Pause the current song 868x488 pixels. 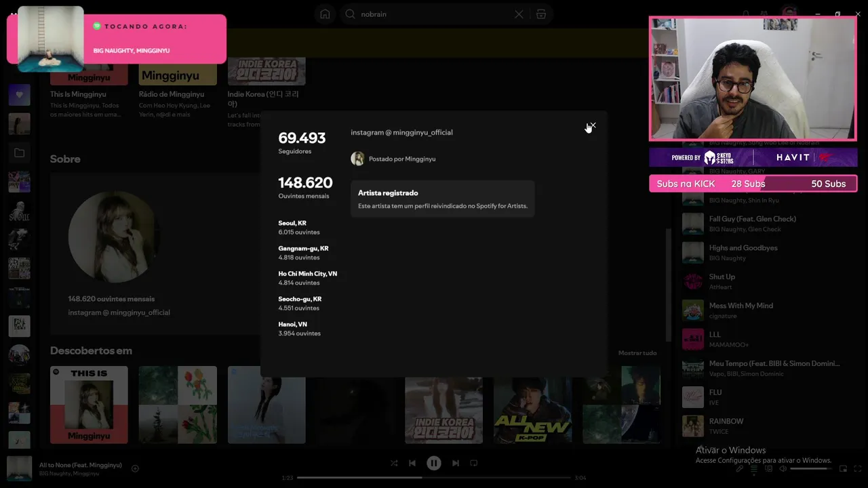434,463
